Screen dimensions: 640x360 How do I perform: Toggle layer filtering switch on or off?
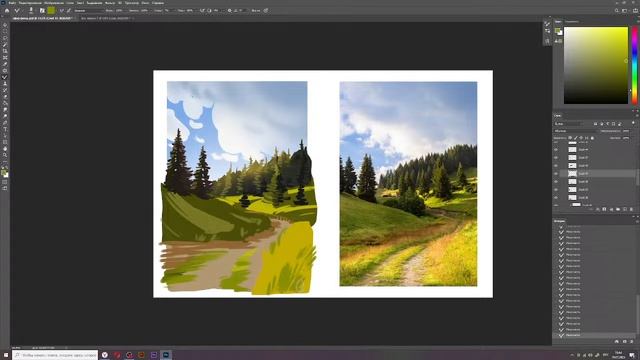pyautogui.click(x=633, y=124)
